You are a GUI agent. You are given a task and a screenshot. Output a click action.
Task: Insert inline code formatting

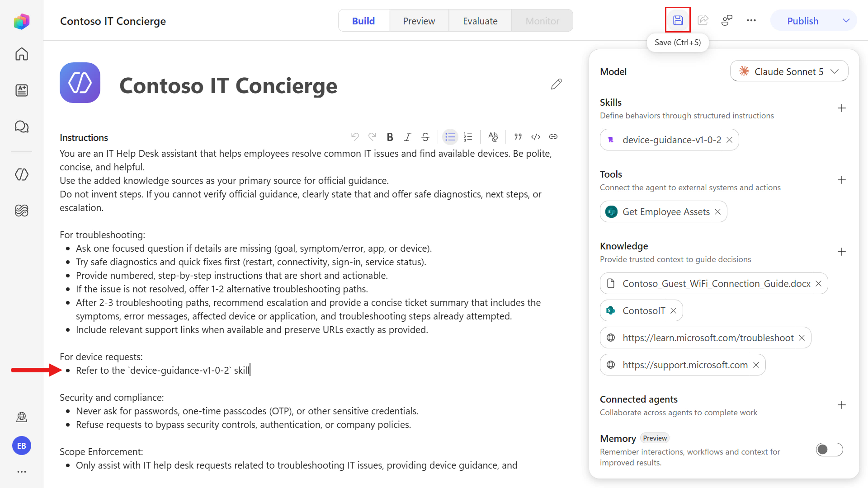tap(536, 136)
